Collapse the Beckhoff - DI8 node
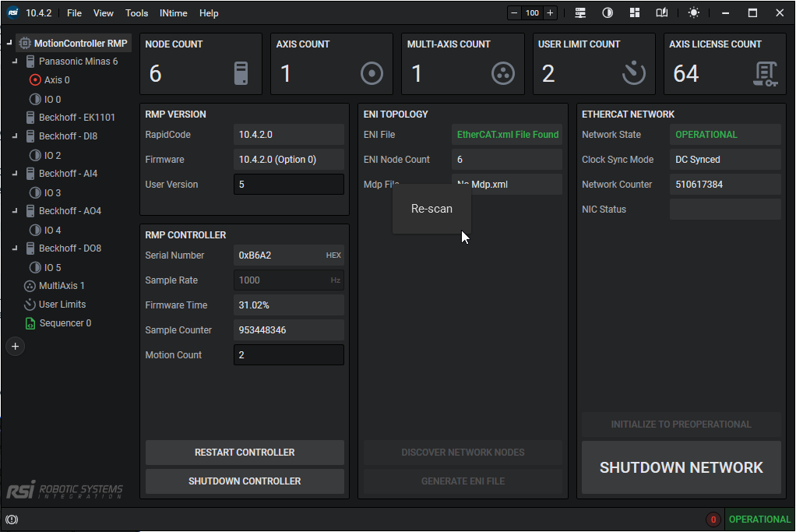The width and height of the screenshot is (796, 532). click(15, 136)
